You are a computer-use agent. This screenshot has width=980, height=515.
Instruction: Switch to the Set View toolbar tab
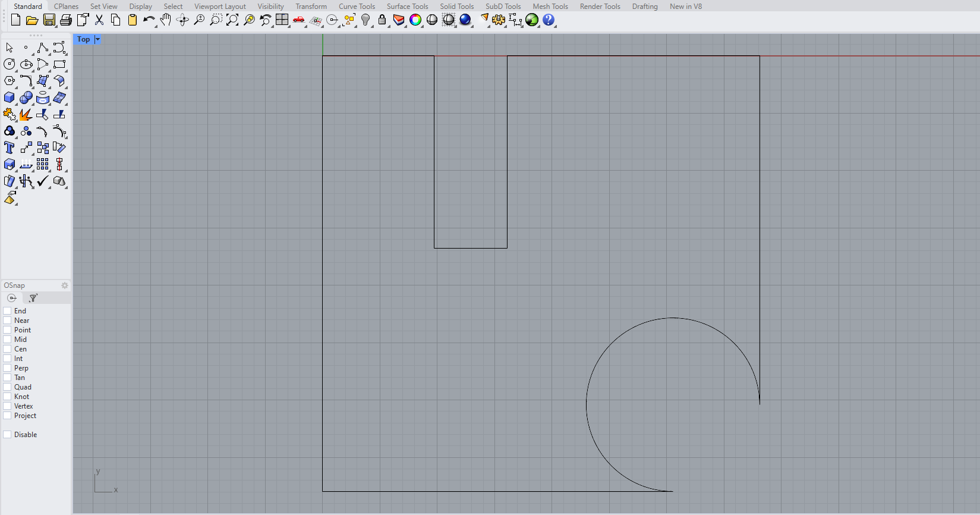[x=103, y=7]
